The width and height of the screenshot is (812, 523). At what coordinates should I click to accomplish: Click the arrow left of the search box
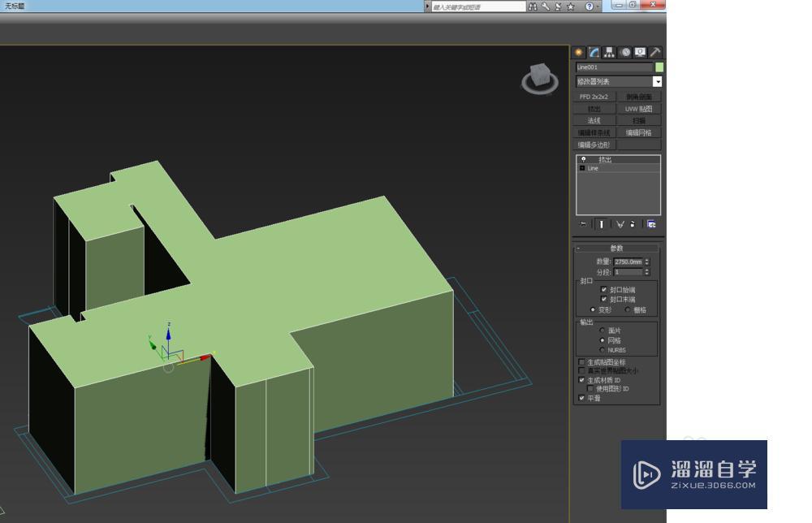[x=428, y=6]
